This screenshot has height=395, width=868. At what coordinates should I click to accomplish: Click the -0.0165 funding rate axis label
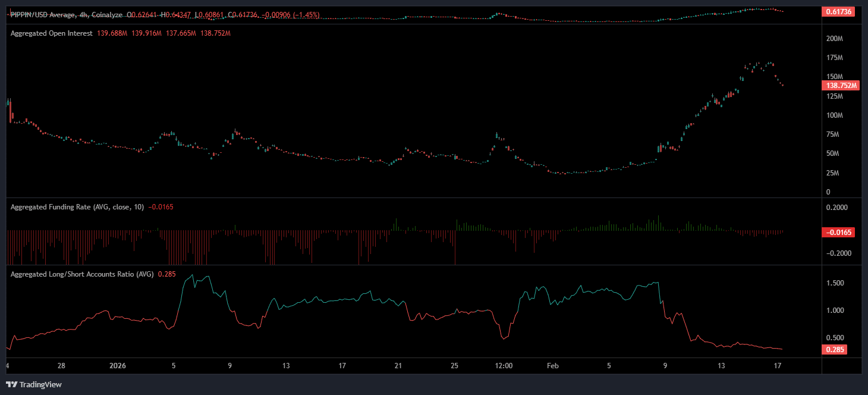[839, 233]
